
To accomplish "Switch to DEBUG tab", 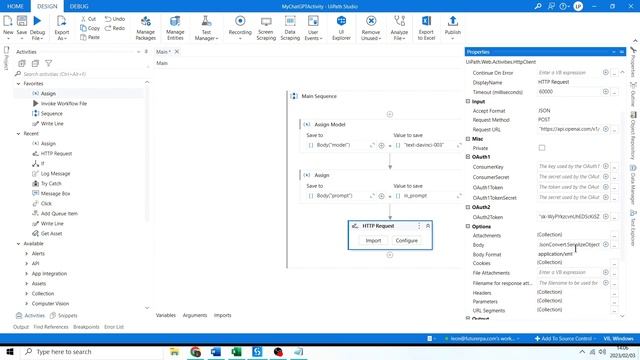I will tap(79, 6).
